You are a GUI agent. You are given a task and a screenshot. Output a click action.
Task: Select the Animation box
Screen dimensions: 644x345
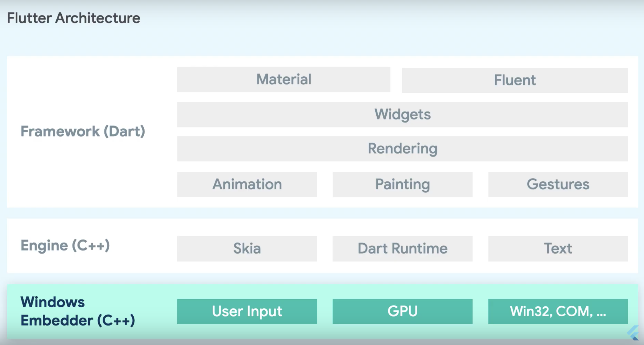247,184
